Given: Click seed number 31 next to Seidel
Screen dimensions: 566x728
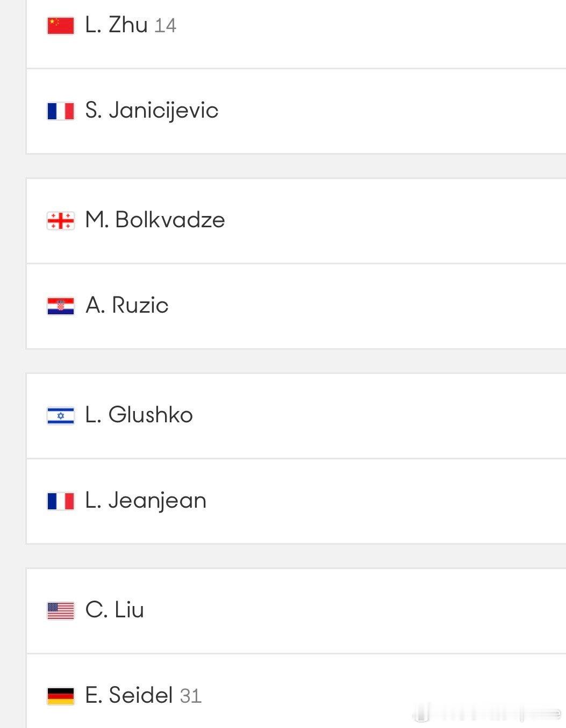Looking at the screenshot, I should [191, 696].
